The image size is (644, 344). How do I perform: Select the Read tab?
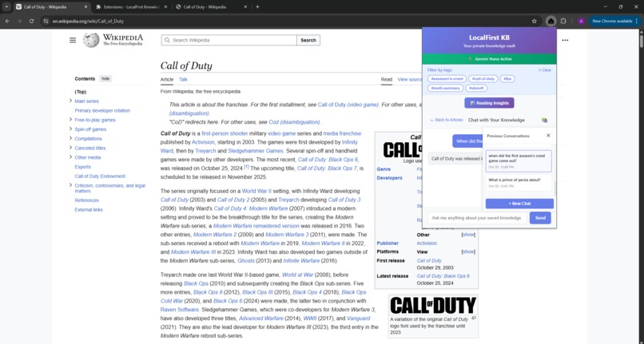pos(387,80)
